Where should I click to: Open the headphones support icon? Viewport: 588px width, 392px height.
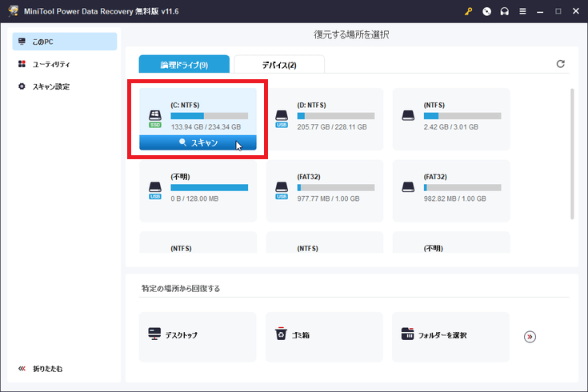[504, 11]
